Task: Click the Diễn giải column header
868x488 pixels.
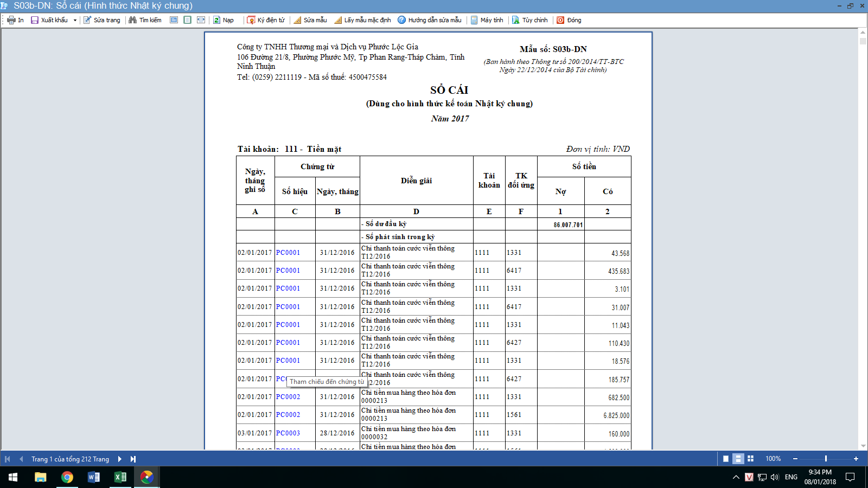Action: coord(416,181)
